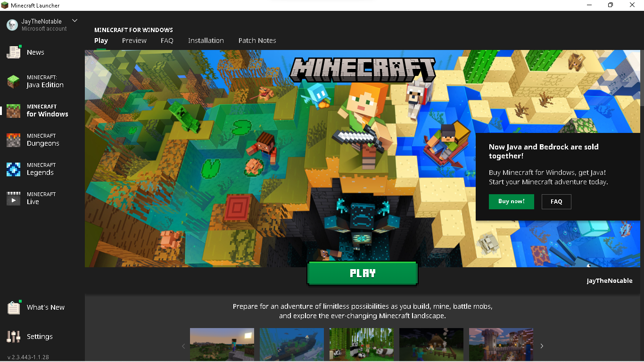Open the castle tower screenshot thumbnail

pyautogui.click(x=501, y=345)
